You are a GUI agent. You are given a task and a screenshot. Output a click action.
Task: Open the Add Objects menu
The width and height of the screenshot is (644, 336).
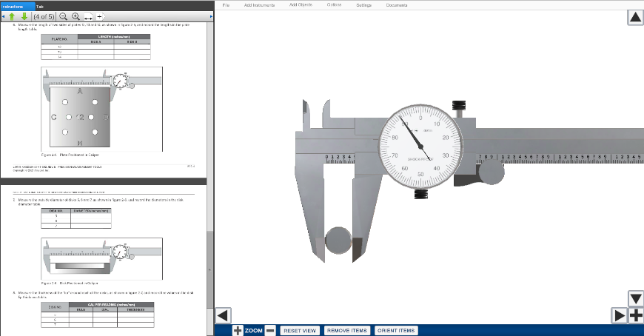click(301, 4)
